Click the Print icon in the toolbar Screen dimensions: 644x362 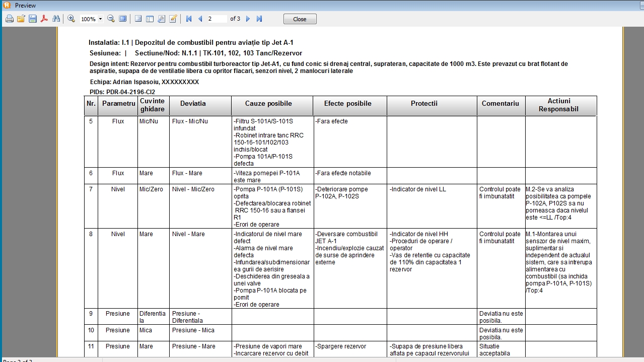(x=10, y=19)
